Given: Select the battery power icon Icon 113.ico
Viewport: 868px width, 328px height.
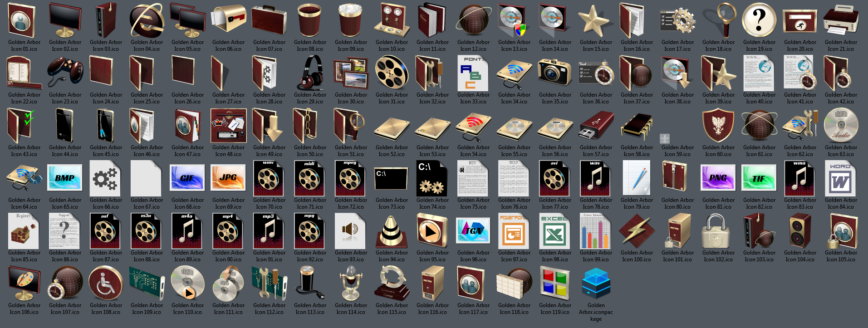Looking at the screenshot, I should [x=310, y=284].
